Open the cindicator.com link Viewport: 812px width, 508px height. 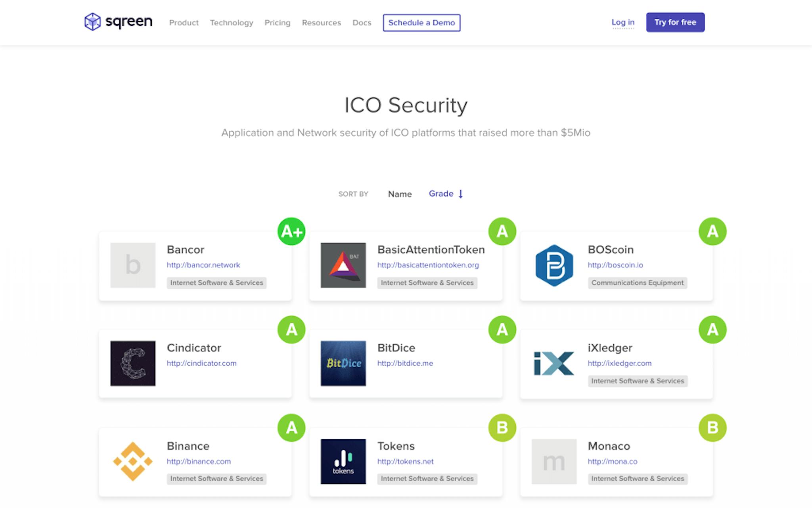pyautogui.click(x=201, y=363)
